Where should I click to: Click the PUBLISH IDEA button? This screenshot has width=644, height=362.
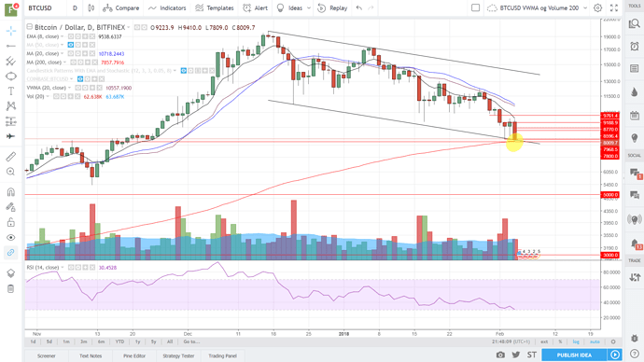point(574,355)
